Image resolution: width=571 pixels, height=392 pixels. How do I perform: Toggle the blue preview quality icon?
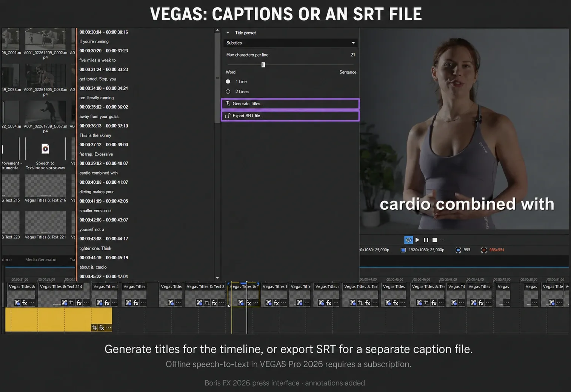click(x=408, y=240)
